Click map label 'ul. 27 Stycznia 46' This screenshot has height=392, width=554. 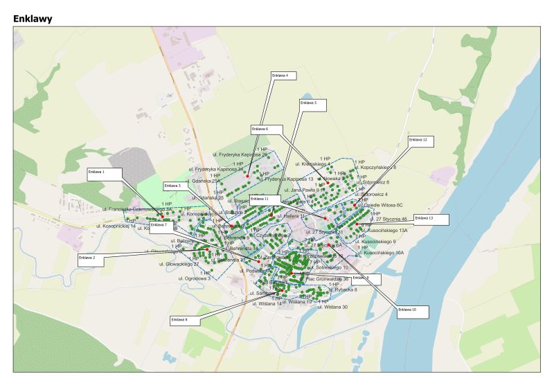(x=388, y=219)
